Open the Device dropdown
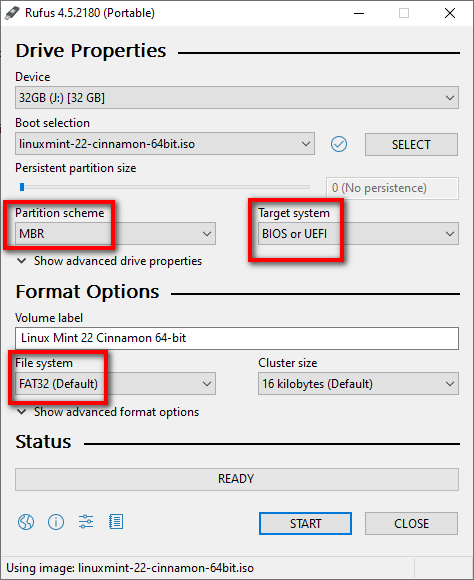This screenshot has width=474, height=580. 237,98
